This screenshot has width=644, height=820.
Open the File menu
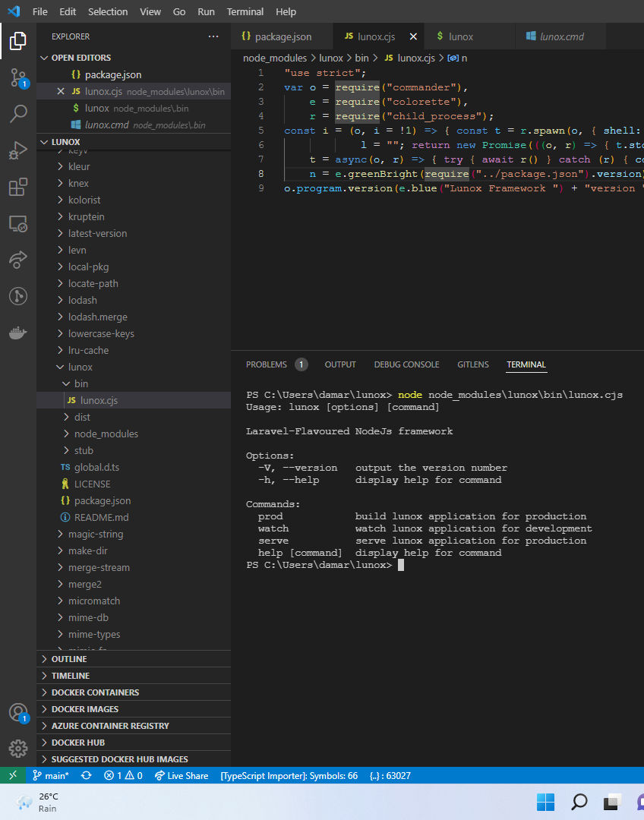pos(39,11)
